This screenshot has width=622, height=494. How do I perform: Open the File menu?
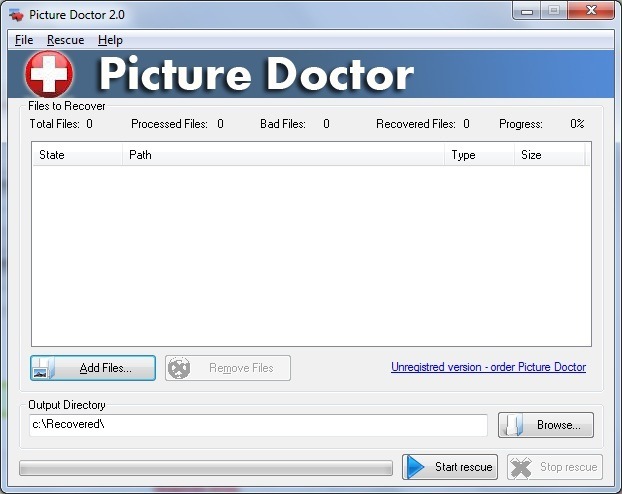pyautogui.click(x=24, y=40)
